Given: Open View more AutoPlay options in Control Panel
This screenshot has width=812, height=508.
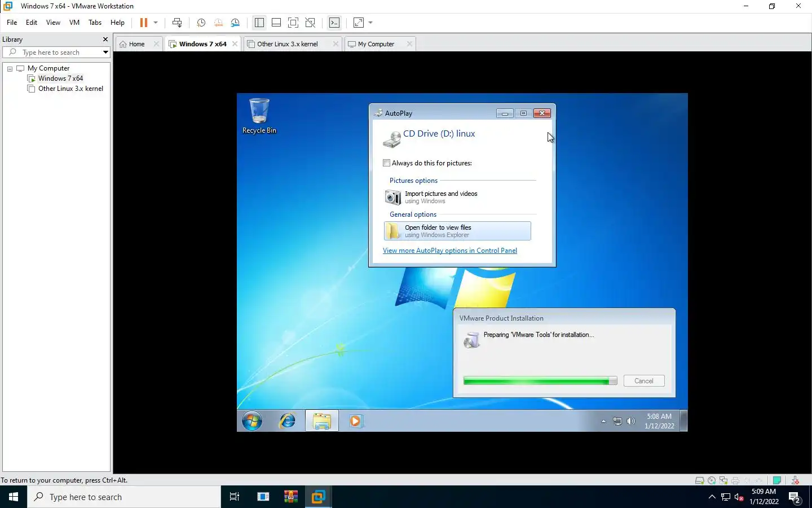Looking at the screenshot, I should point(450,251).
